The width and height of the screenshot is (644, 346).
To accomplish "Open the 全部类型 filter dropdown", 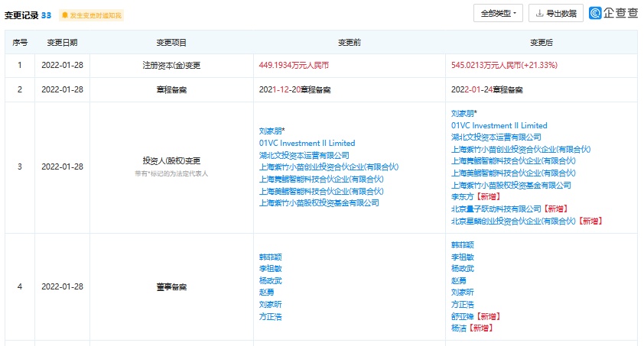I will coord(499,13).
